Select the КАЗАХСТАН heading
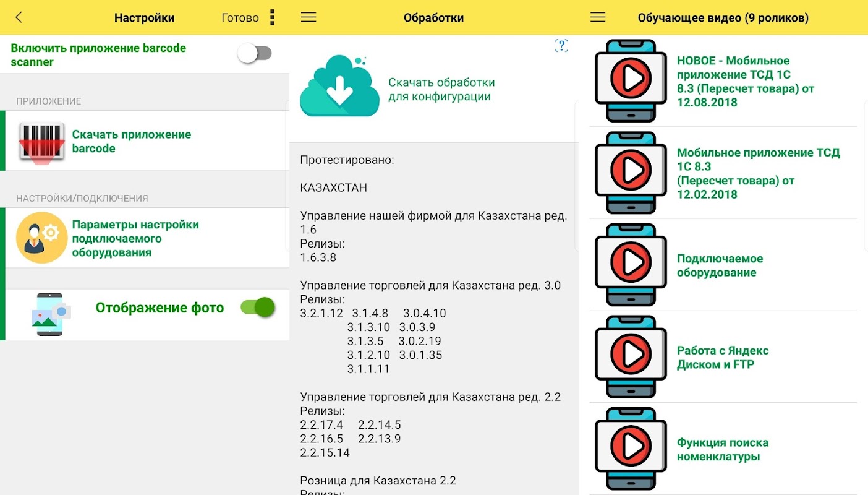 [x=334, y=188]
